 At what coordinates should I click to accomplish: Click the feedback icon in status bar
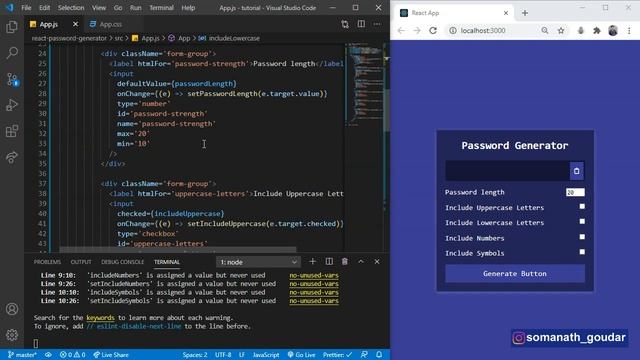point(364,355)
